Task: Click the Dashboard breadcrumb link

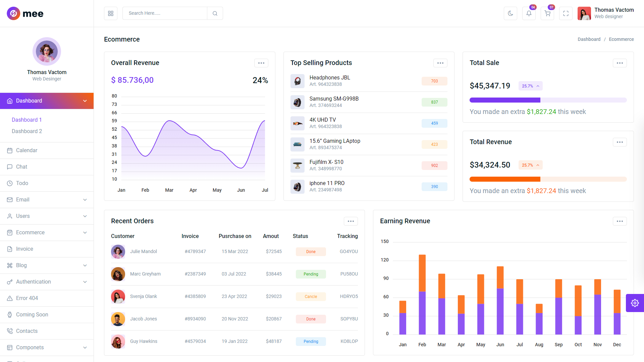Action: pos(589,39)
